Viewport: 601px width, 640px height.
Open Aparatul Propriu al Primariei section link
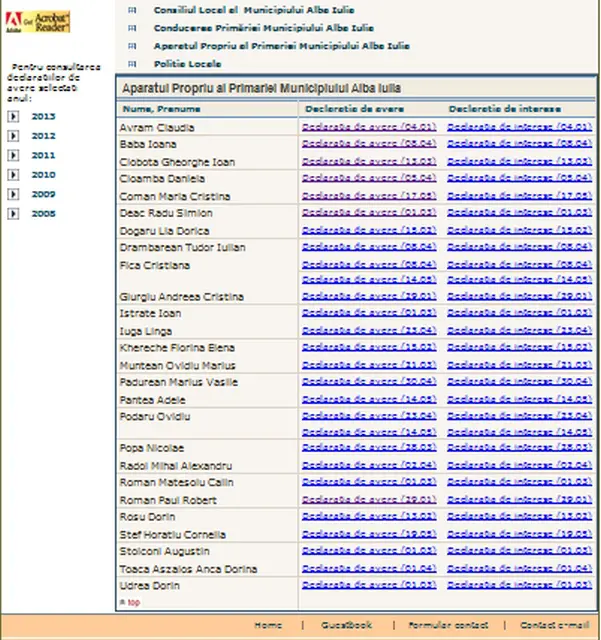click(x=282, y=46)
